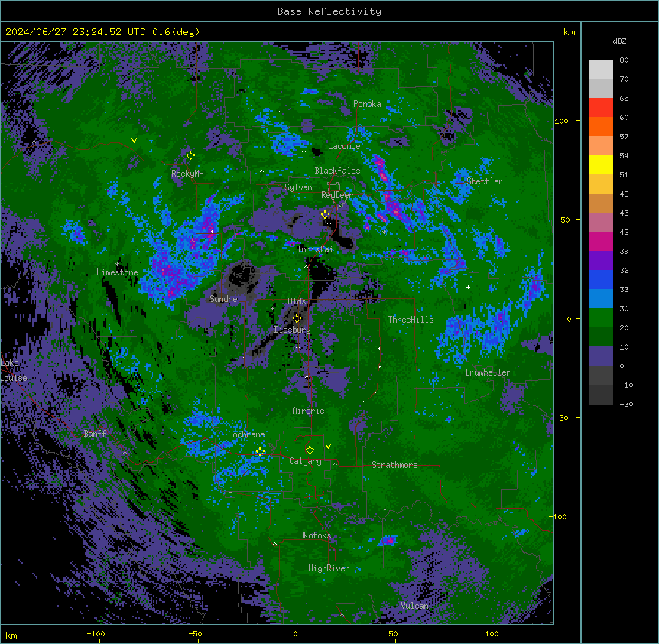Click the yellow diamond marker below Cochrane label

click(x=260, y=451)
